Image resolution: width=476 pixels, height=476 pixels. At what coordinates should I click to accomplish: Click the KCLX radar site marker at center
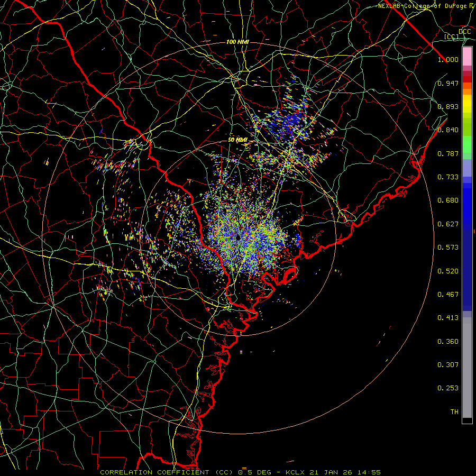(x=238, y=237)
